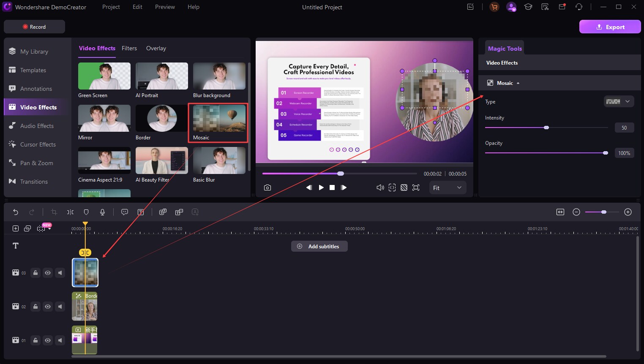This screenshot has height=364, width=644.
Task: Open the Project menu
Action: coord(111,7)
